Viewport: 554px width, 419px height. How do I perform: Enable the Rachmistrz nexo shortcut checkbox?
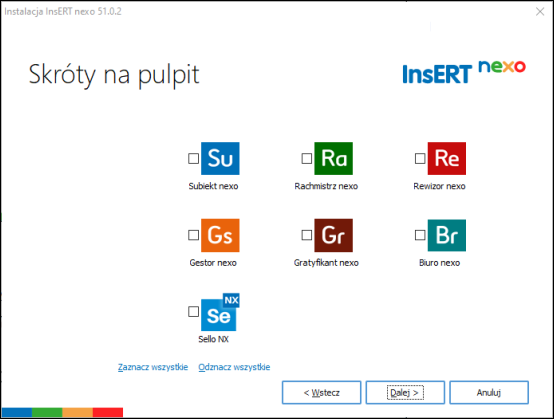[x=307, y=158]
